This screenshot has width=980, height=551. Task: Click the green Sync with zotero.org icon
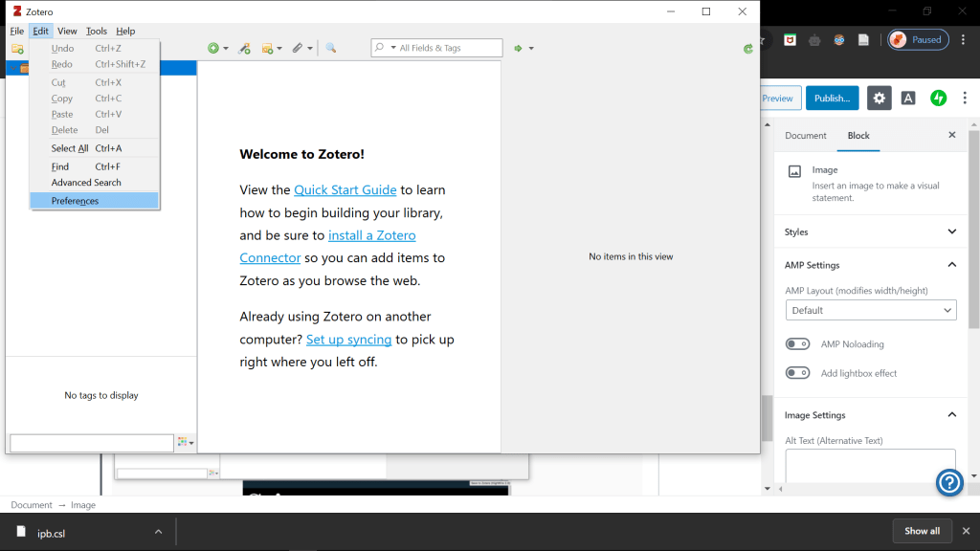click(748, 49)
